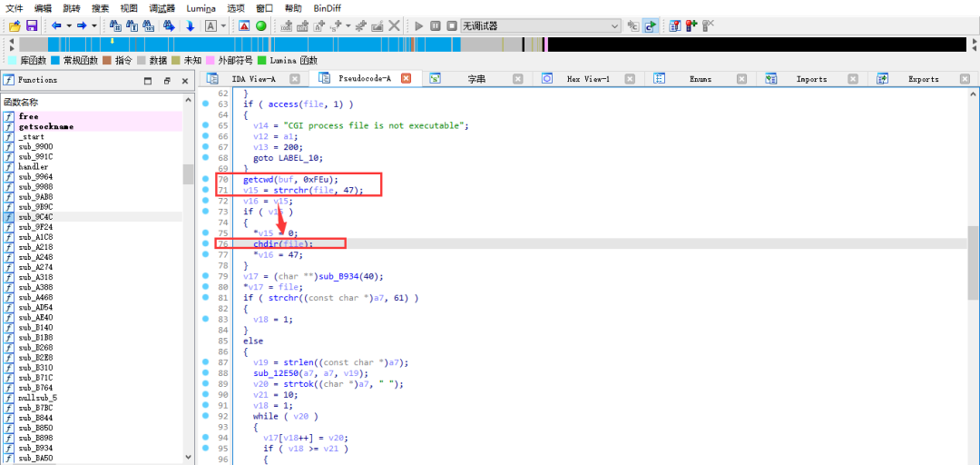Viewport: 980px width, 465px height.
Task: Click the delete breakpoint icon with X
Action: (x=708, y=25)
